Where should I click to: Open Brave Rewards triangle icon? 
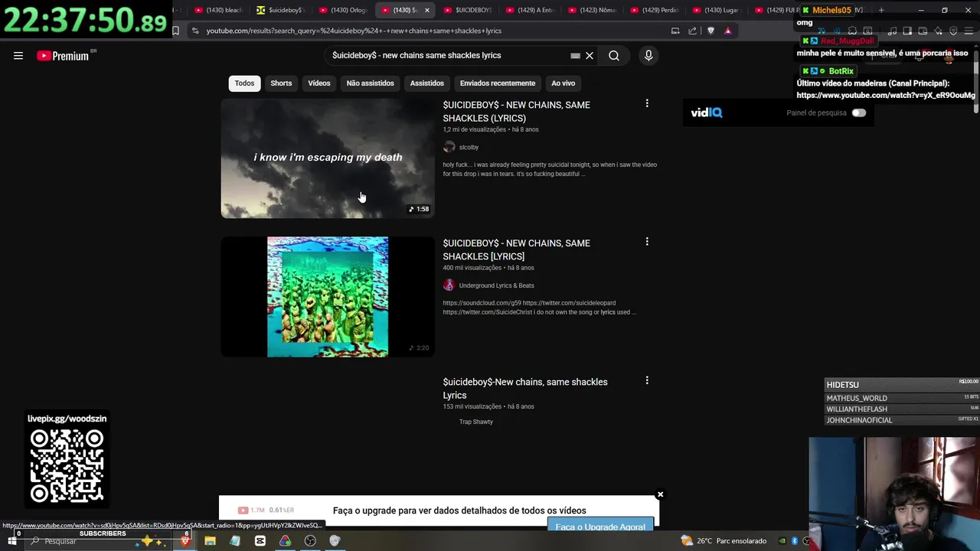click(727, 31)
